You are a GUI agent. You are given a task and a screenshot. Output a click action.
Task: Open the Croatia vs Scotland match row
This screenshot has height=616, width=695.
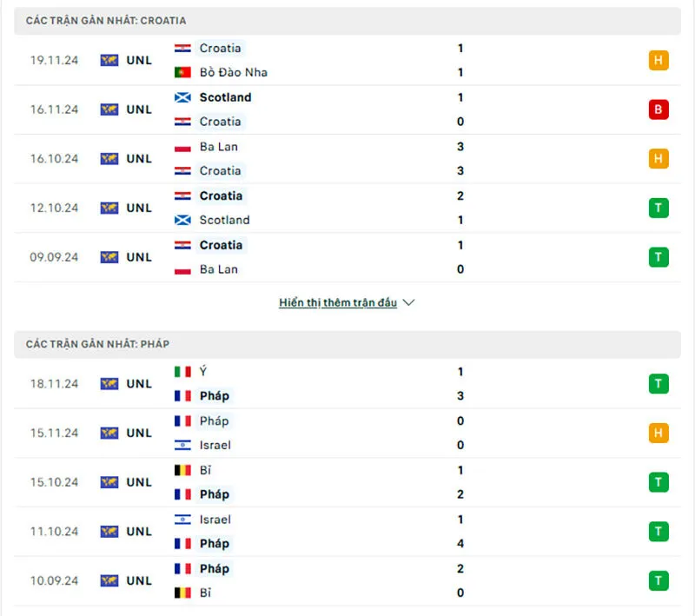pyautogui.click(x=347, y=208)
